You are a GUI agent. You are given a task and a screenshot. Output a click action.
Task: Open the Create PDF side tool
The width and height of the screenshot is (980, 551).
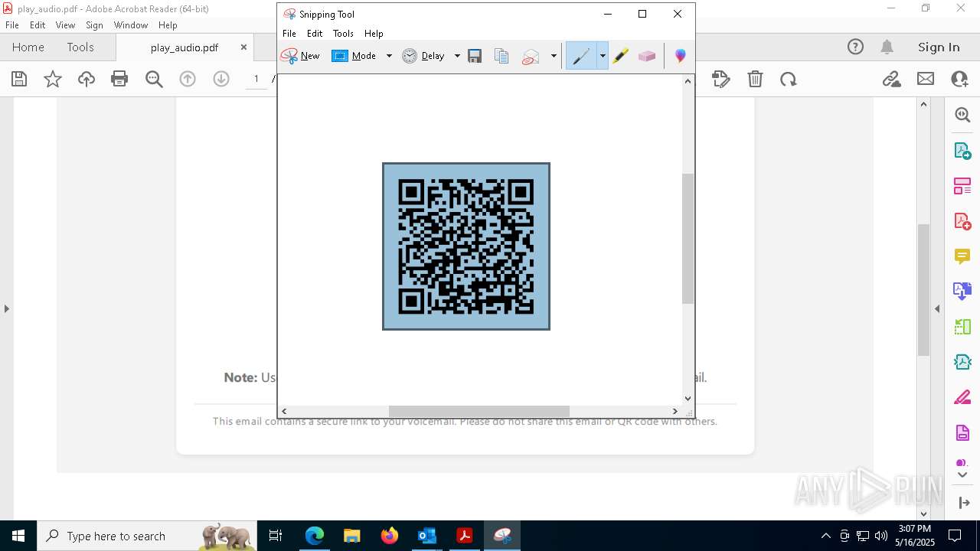pyautogui.click(x=962, y=221)
